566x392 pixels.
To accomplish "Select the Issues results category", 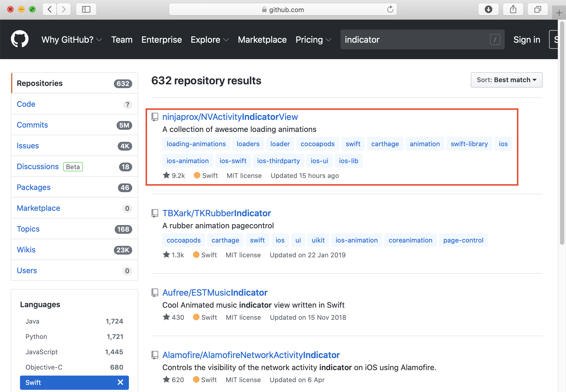I will click(x=28, y=146).
